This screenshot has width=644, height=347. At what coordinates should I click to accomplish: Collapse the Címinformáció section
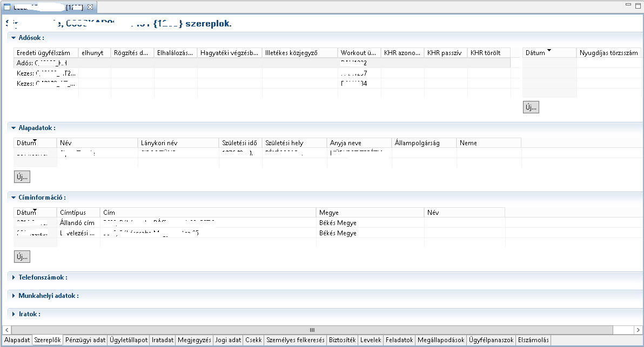(x=14, y=198)
